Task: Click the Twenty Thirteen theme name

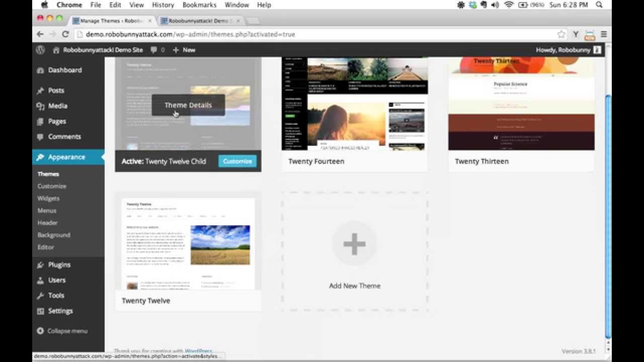Action: [481, 161]
